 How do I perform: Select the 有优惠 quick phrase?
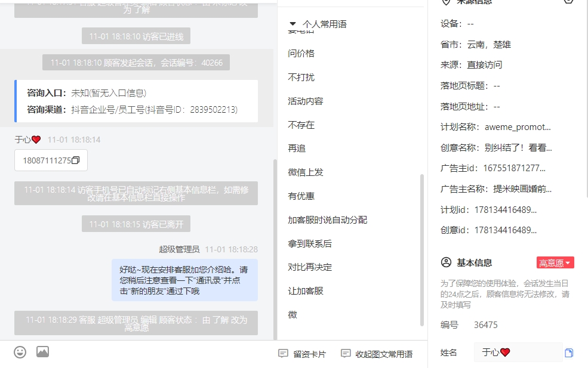(x=301, y=196)
